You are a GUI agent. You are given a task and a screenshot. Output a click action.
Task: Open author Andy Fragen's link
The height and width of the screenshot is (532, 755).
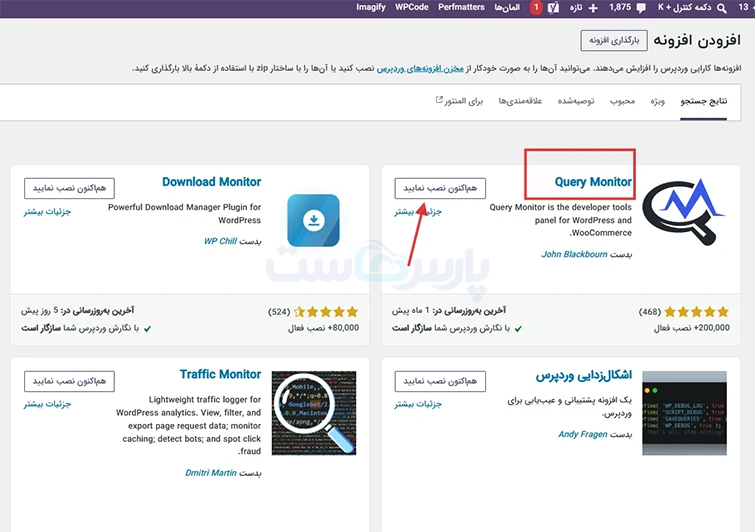pos(583,434)
